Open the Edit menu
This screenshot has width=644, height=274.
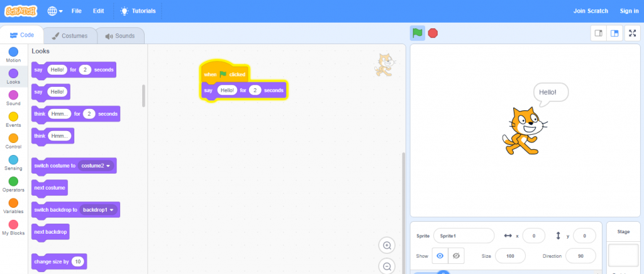tap(99, 11)
